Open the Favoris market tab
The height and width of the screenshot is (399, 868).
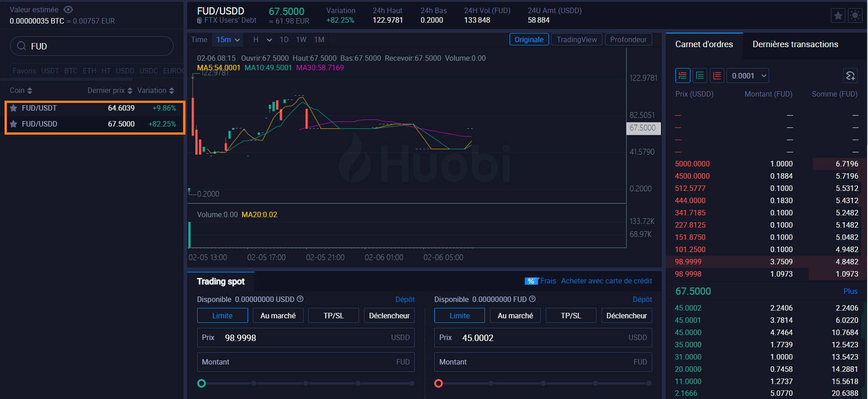pos(24,71)
